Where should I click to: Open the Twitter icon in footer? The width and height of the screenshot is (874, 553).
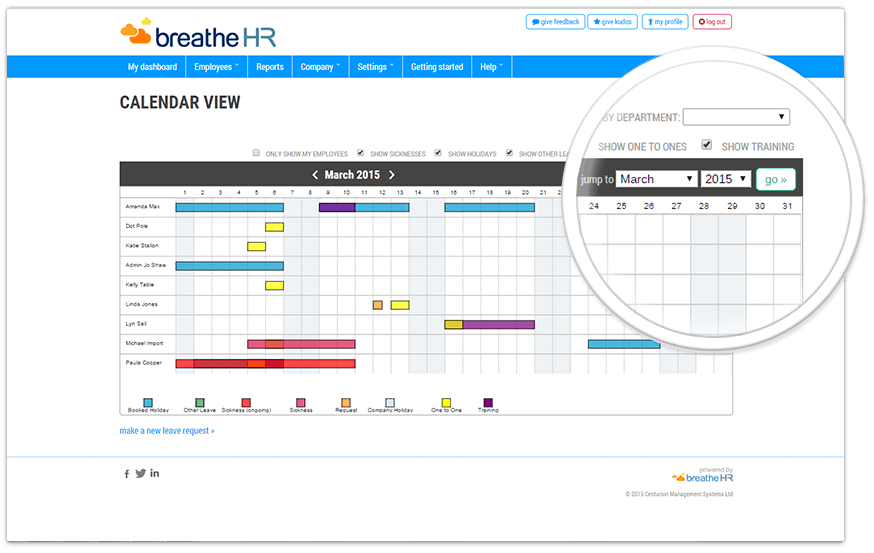[x=141, y=473]
